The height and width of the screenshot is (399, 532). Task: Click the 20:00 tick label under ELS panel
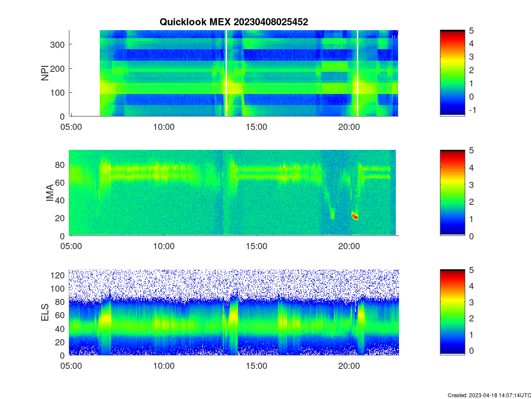pyautogui.click(x=349, y=366)
